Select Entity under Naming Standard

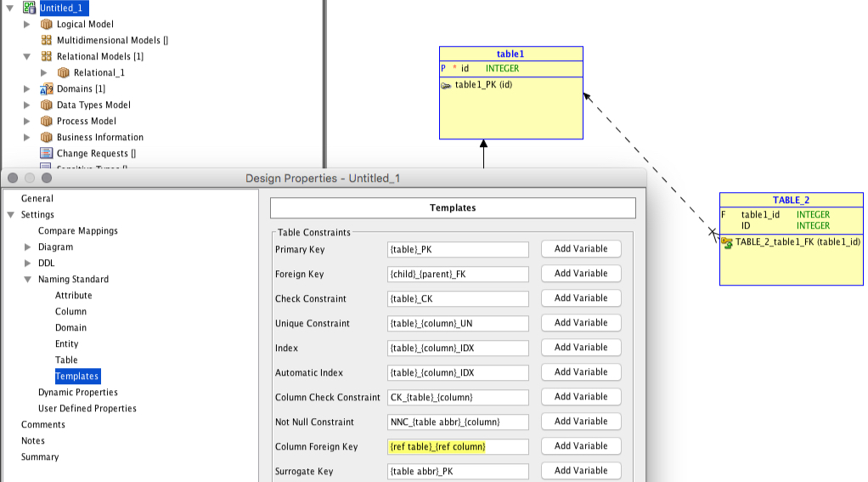[x=67, y=343]
